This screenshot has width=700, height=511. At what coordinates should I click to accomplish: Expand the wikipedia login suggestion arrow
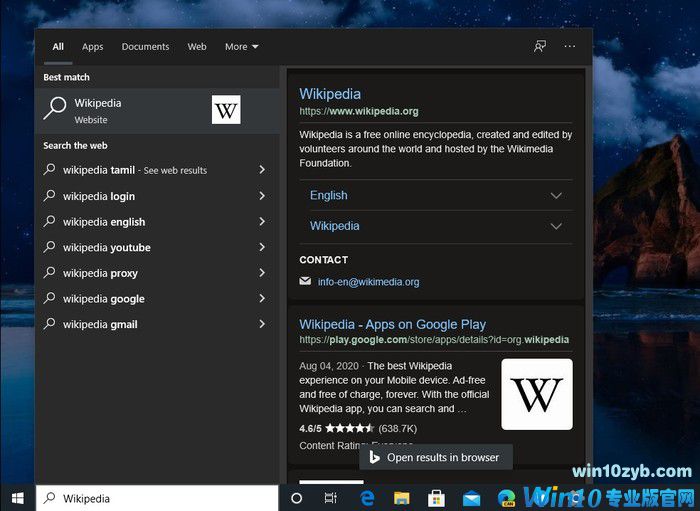coord(262,196)
